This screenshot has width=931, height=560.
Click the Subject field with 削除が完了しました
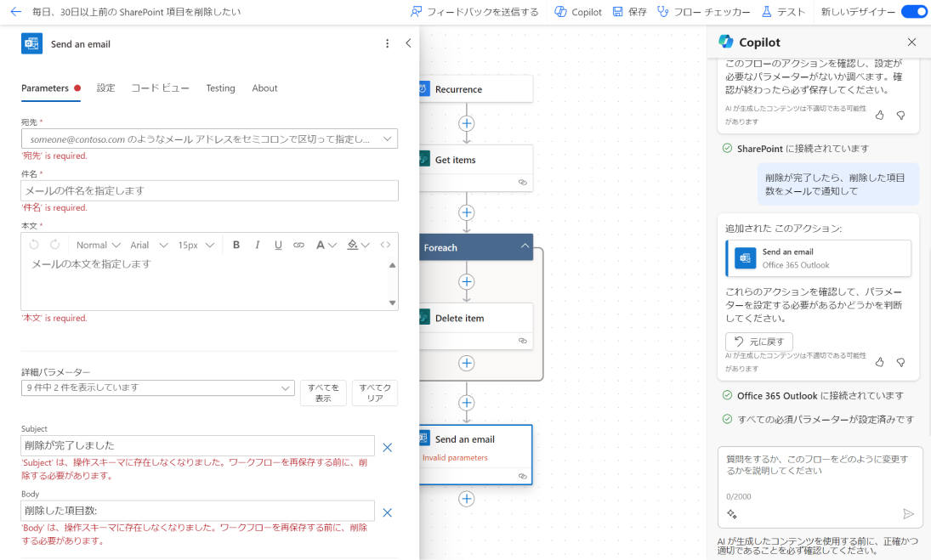198,445
